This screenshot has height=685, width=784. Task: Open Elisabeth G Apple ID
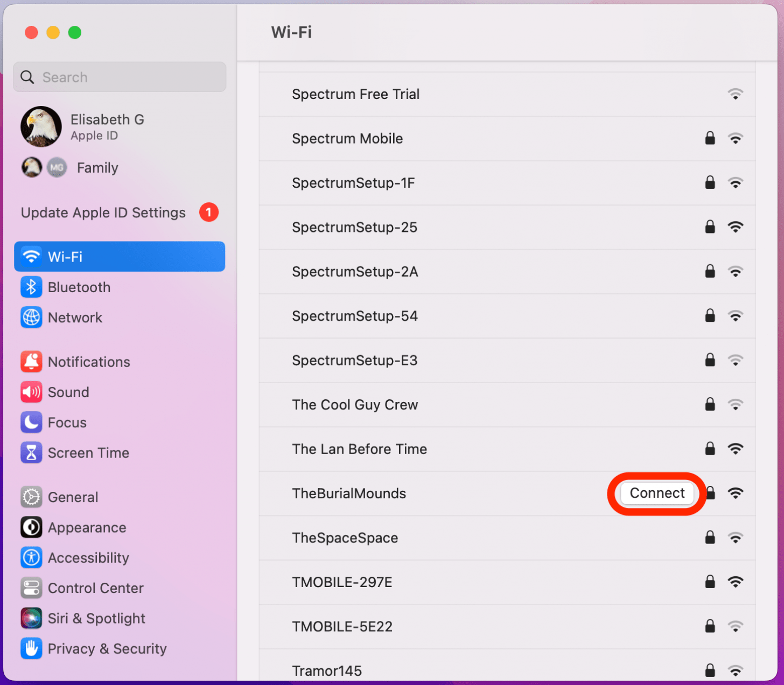[x=107, y=127]
